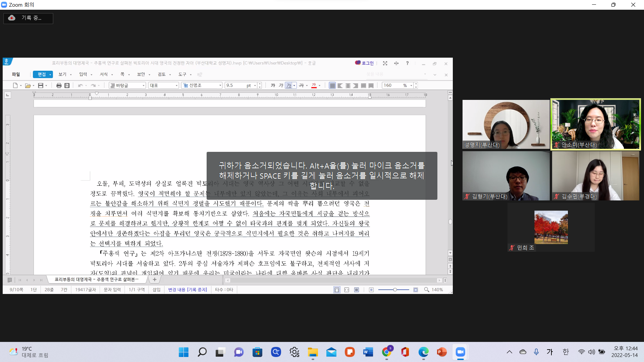Click the undo arrow icon
The width and height of the screenshot is (644, 362).
80,85
